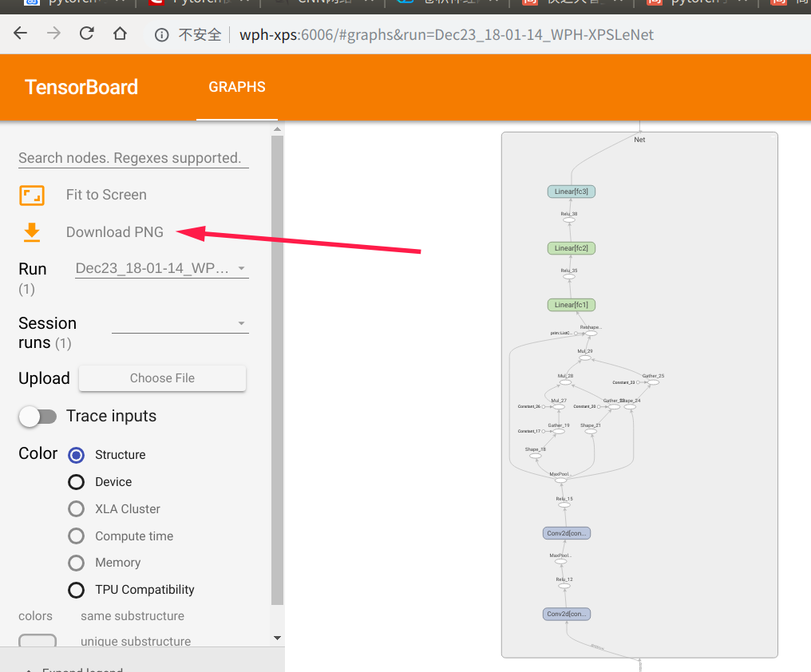The height and width of the screenshot is (672, 811).
Task: Click the unique substructure color swatch
Action: point(38,640)
